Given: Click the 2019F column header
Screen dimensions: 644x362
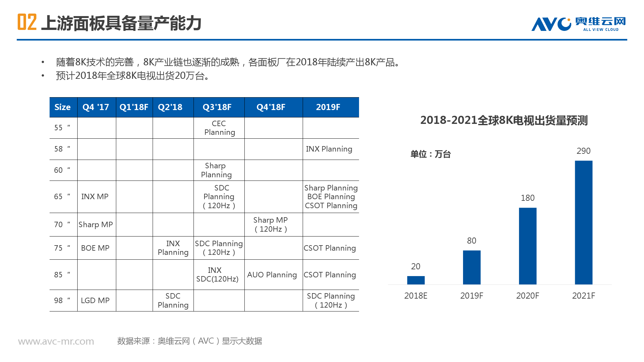Looking at the screenshot, I should click(x=328, y=107).
